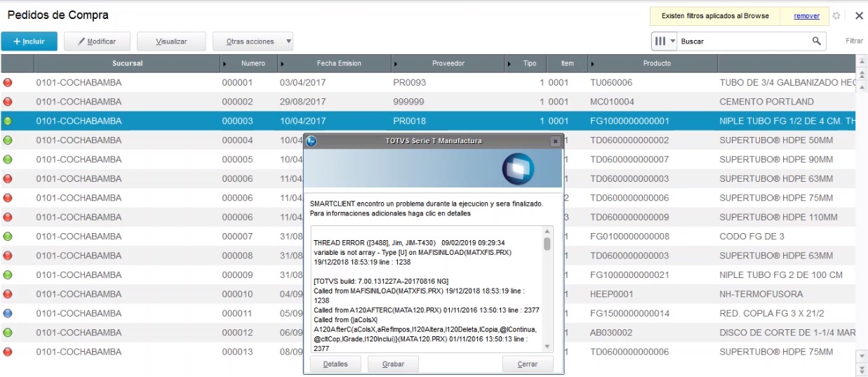This screenshot has width=868, height=377.
Task: Click the grid scroll-to-top arrow
Action: coord(862,61)
